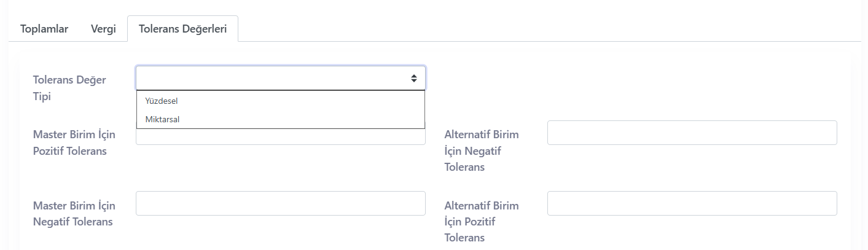Viewport: 868px width, 250px height.
Task: Focus the Master Birim İçin Negatif Tolerans input
Action: (281, 203)
